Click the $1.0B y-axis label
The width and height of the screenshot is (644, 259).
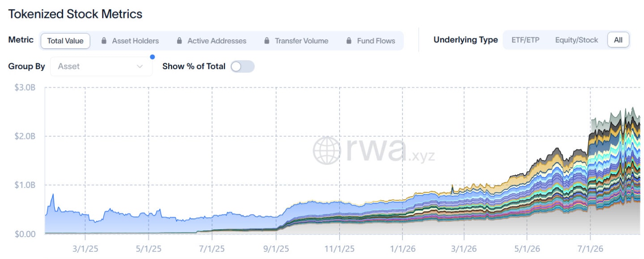[x=25, y=185]
